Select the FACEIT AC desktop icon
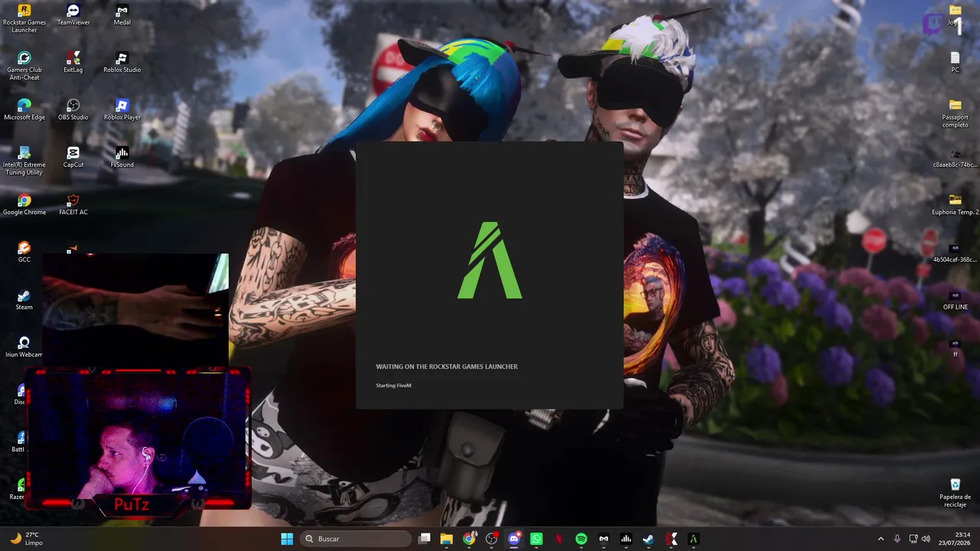This screenshot has height=551, width=980. 73,204
